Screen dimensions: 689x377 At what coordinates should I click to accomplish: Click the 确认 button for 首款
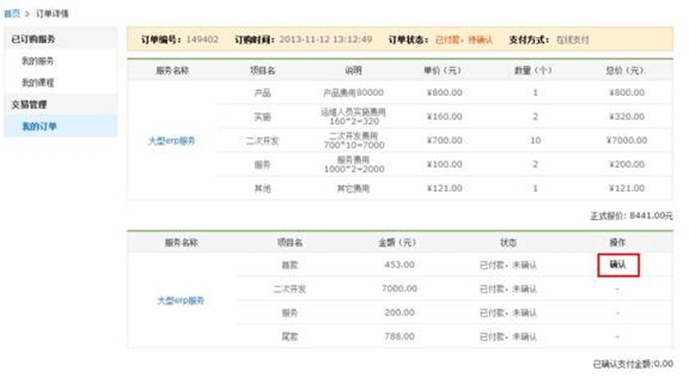(618, 265)
